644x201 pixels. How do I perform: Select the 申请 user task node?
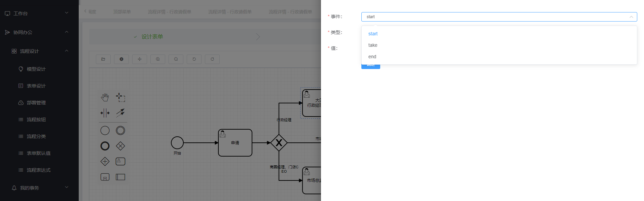tap(235, 143)
